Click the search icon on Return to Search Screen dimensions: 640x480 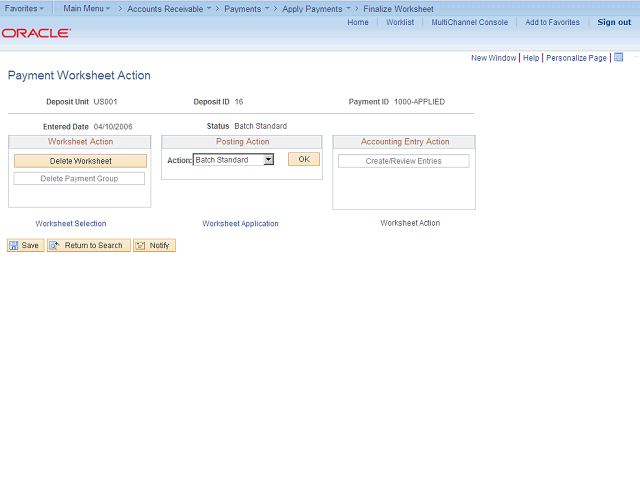point(54,245)
